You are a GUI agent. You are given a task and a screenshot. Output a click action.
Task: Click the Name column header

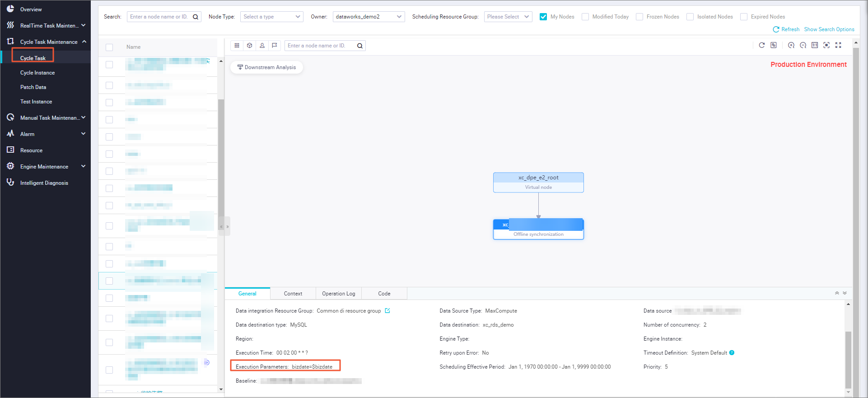133,47
